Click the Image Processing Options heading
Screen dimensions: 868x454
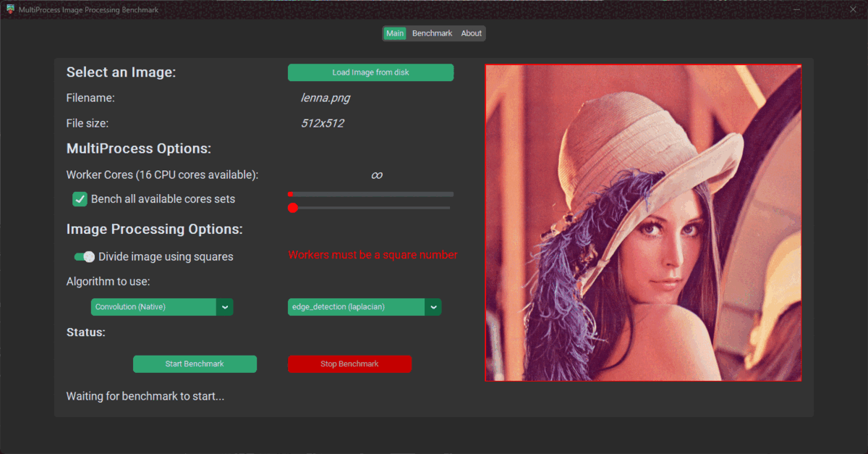click(x=155, y=229)
